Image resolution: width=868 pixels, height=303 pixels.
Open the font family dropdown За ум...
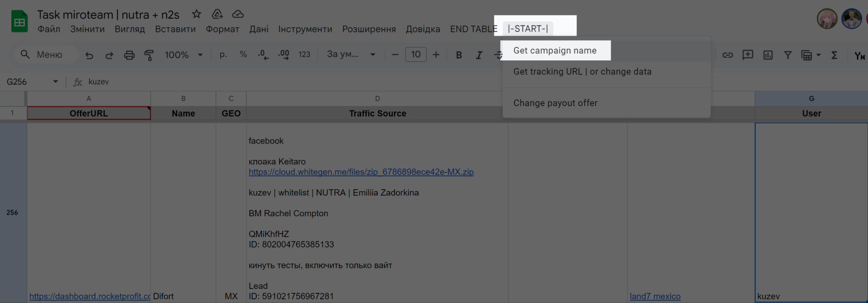(x=351, y=55)
